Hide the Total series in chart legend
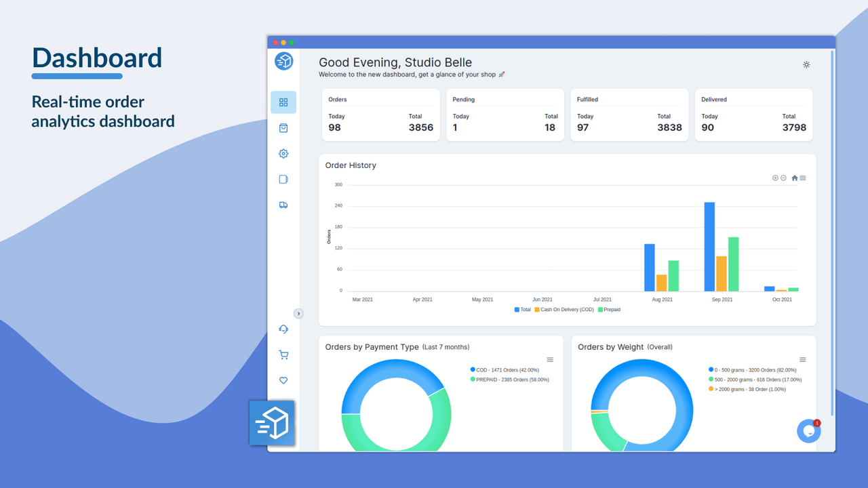Screen dimensions: 868x488 (521, 309)
